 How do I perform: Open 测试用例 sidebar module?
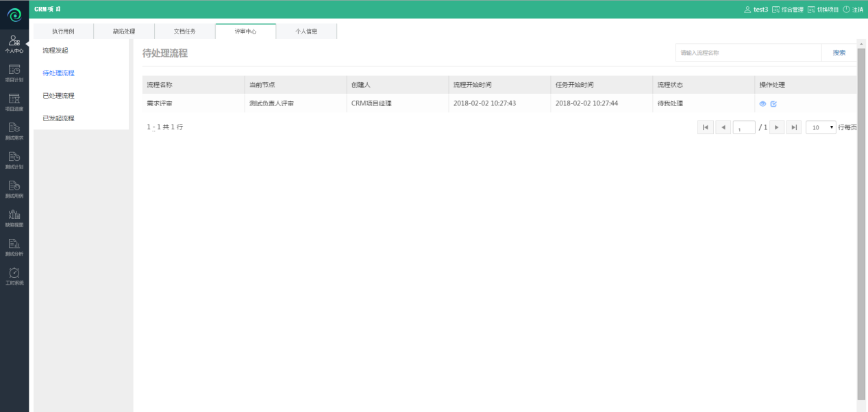(x=14, y=189)
